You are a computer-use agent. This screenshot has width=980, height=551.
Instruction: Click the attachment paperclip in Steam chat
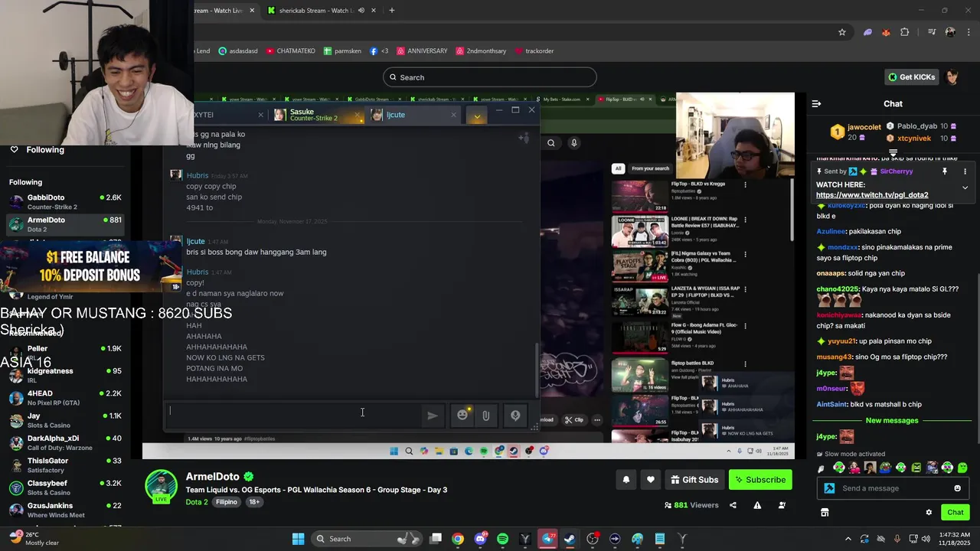pyautogui.click(x=486, y=415)
